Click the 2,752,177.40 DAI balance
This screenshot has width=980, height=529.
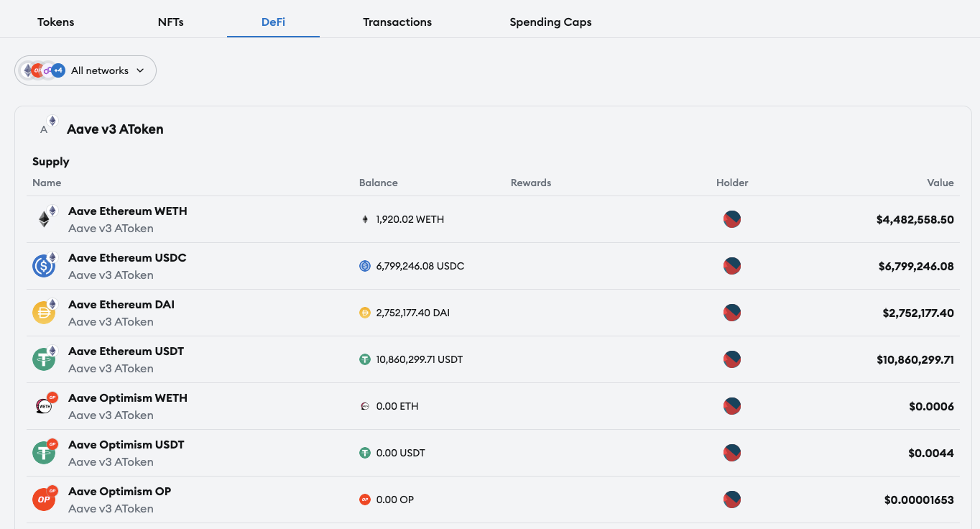click(x=413, y=313)
